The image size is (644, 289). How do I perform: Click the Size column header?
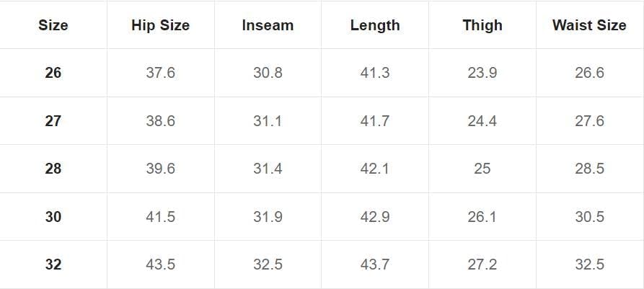tap(53, 25)
